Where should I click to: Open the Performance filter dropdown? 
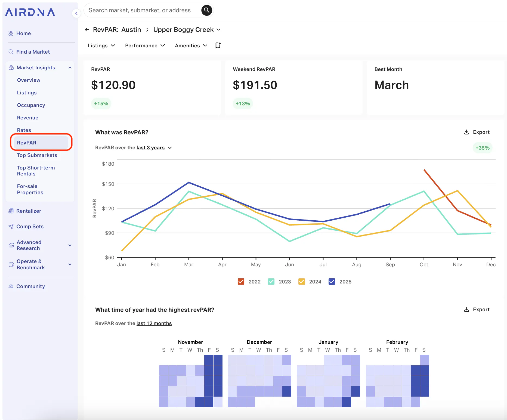[x=145, y=45]
